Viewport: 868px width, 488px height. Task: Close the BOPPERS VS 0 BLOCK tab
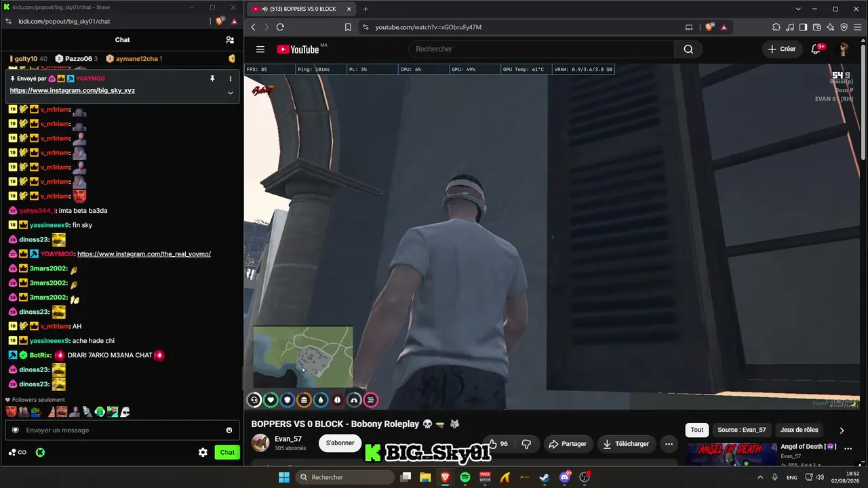tap(349, 9)
